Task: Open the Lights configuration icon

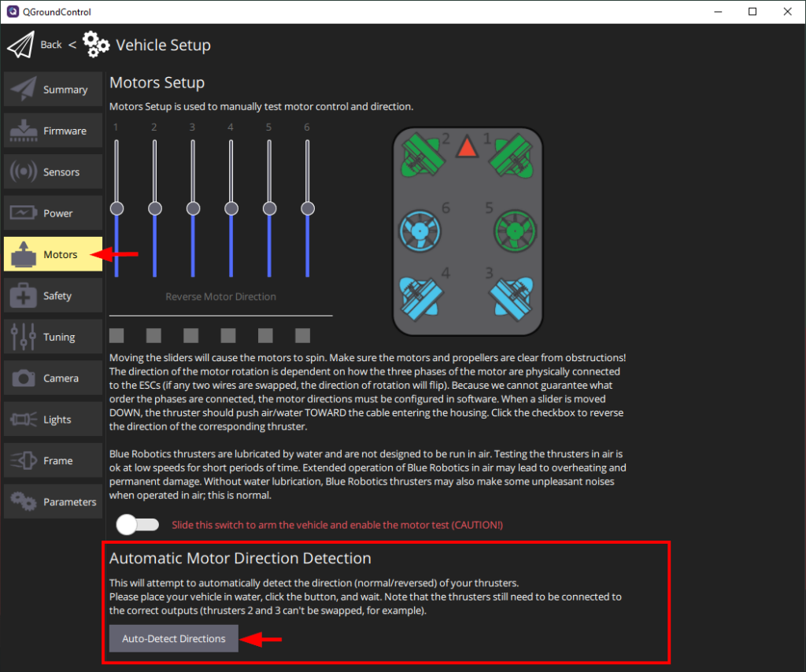Action: pos(22,419)
